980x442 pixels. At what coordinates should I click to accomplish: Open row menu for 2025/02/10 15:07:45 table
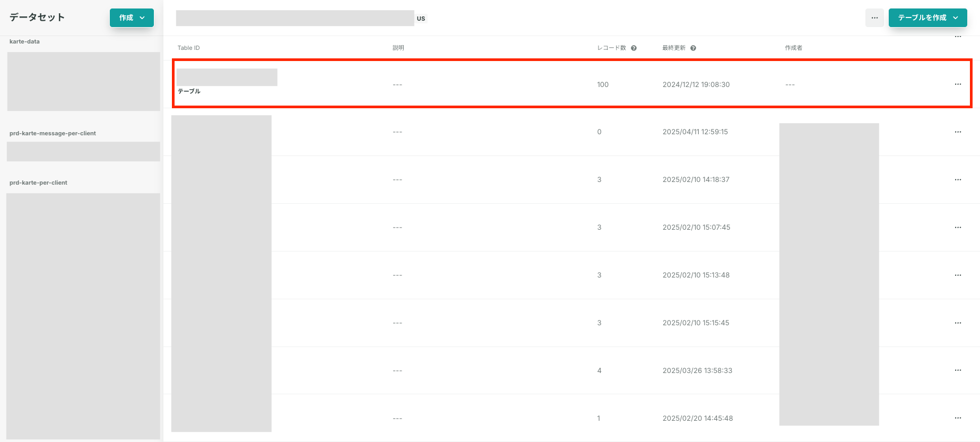[x=958, y=228]
